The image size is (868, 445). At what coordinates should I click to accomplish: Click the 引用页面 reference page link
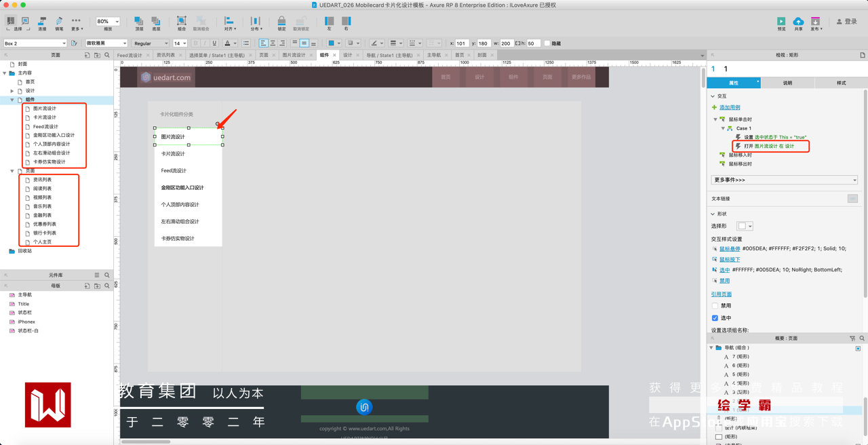point(722,294)
